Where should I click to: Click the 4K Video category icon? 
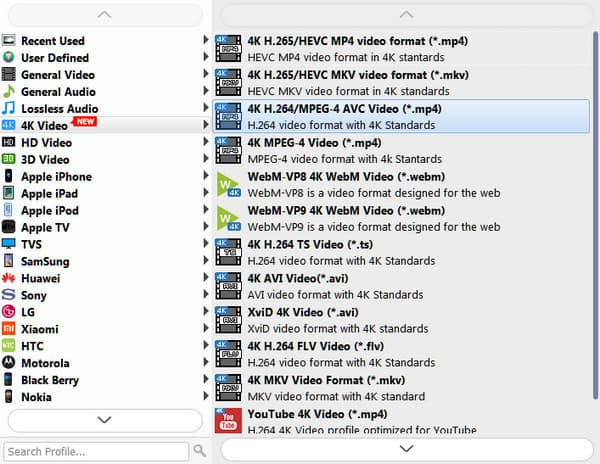(8, 125)
